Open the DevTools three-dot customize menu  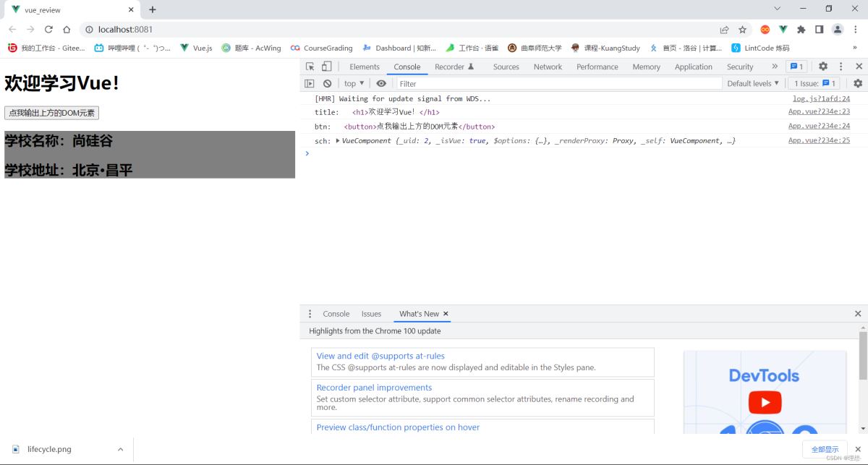click(841, 67)
